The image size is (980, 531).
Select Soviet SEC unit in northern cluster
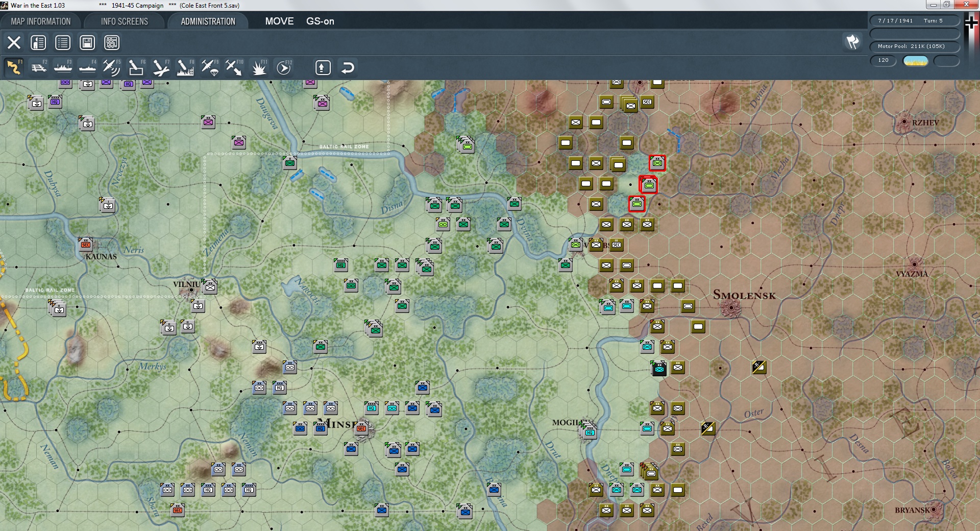(647, 102)
